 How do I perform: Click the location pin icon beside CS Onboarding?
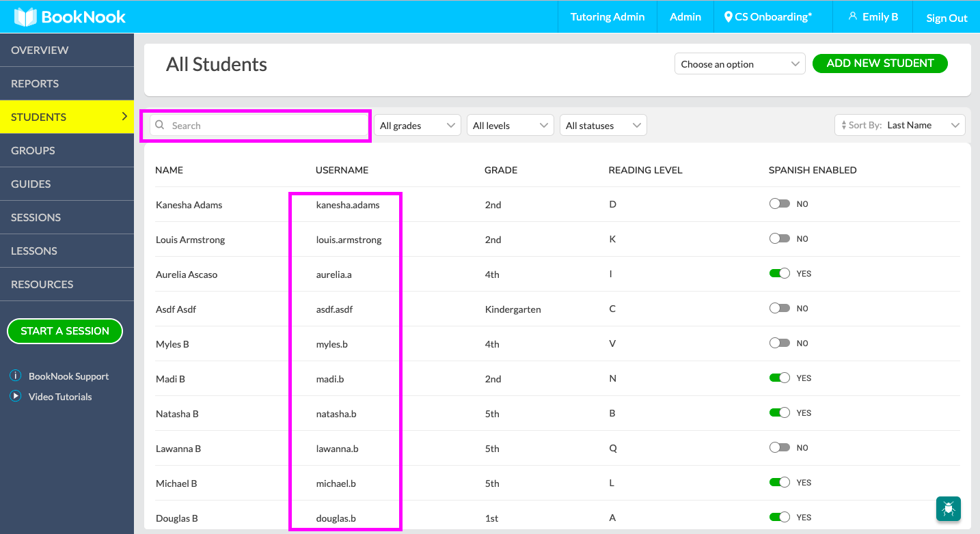[727, 17]
